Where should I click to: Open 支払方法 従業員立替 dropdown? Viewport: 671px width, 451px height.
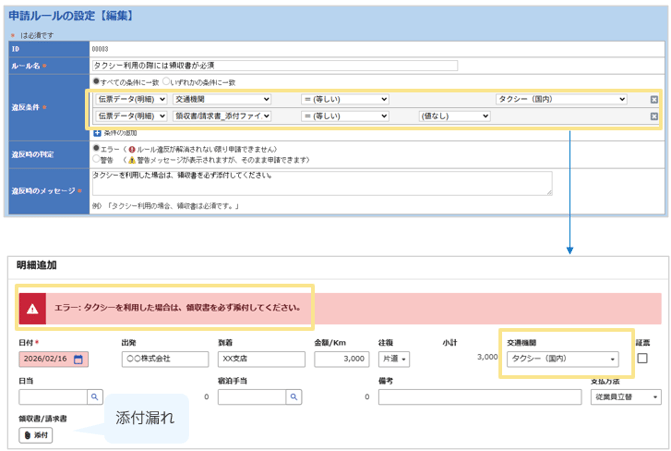(x=626, y=397)
